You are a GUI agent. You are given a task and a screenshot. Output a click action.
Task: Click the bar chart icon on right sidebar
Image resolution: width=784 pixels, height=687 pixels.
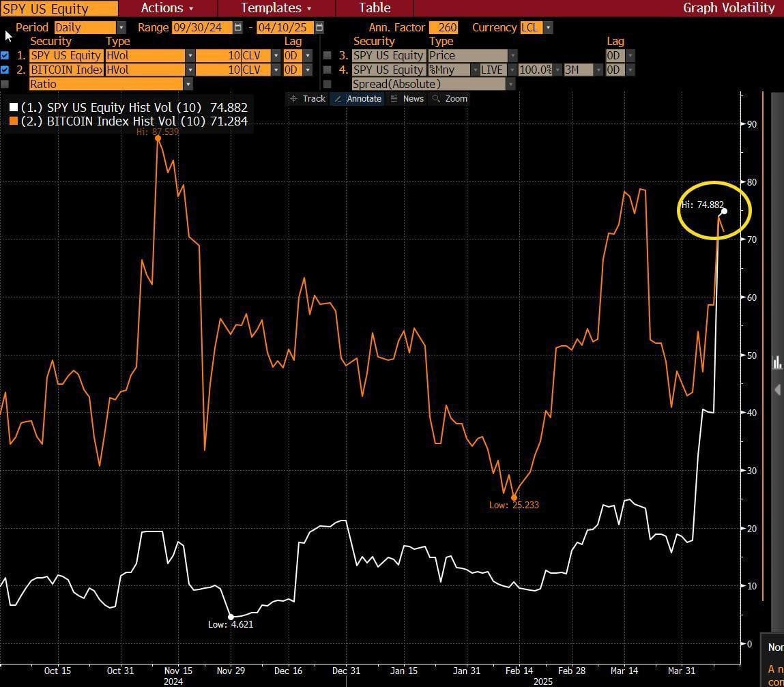[777, 362]
